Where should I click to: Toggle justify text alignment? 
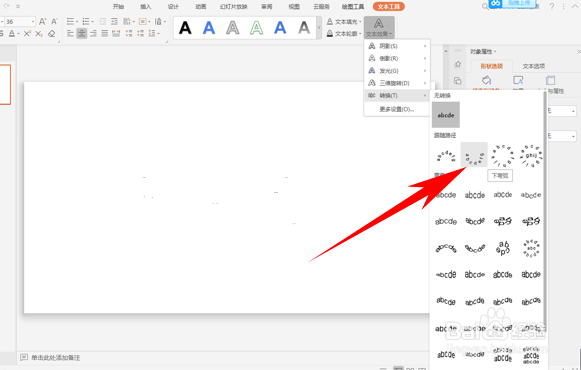pyautogui.click(x=105, y=34)
